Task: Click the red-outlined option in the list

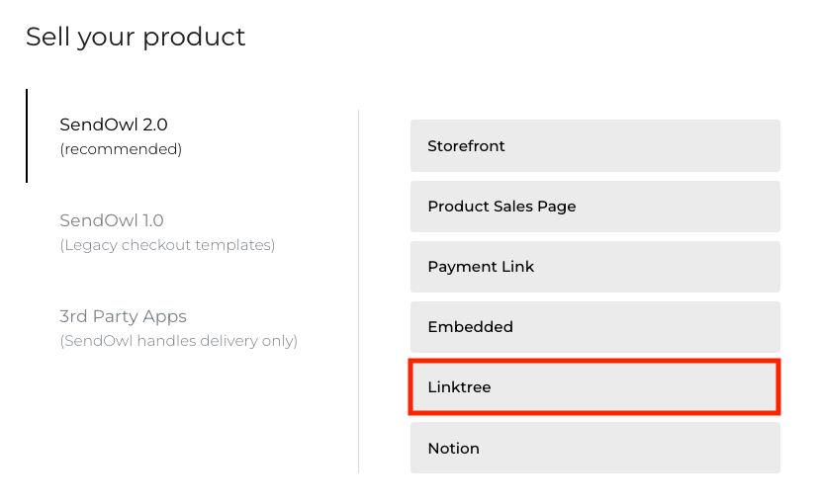Action: click(x=594, y=387)
